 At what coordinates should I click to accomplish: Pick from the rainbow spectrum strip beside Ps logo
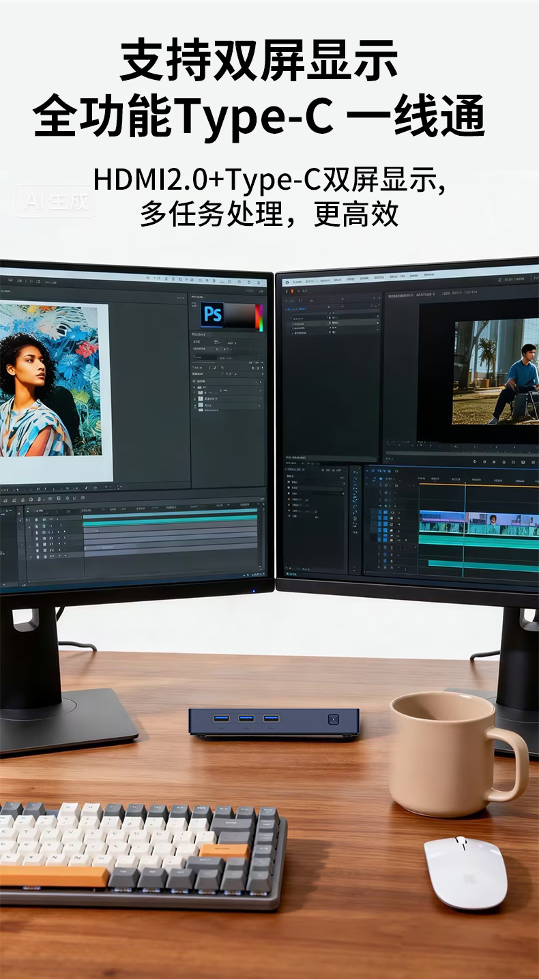[x=259, y=317]
